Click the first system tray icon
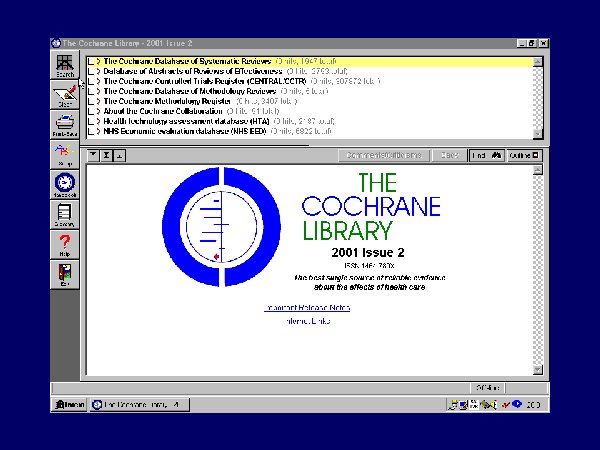The width and height of the screenshot is (600, 450). coord(453,404)
